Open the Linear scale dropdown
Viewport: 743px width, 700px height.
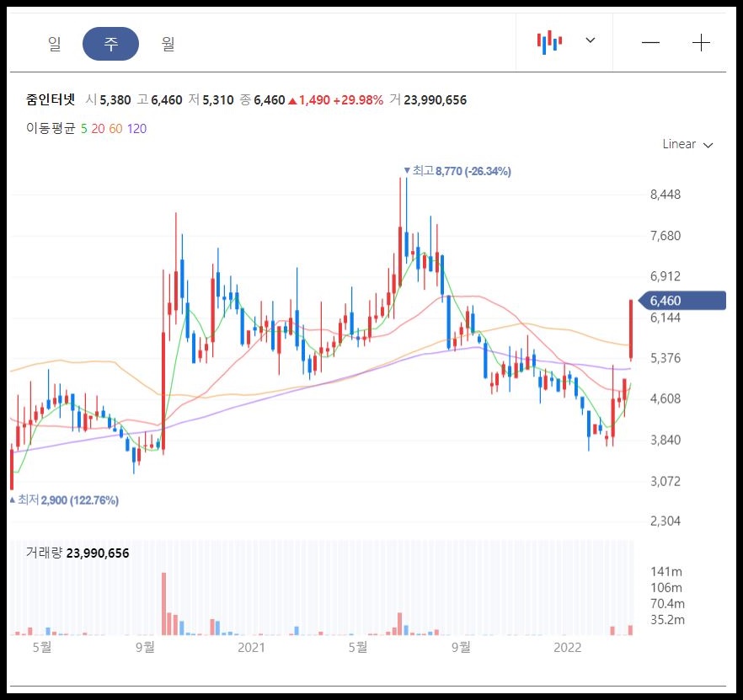click(x=687, y=144)
